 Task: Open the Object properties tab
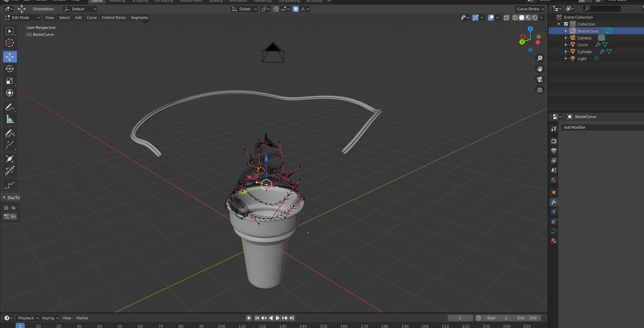(x=554, y=192)
